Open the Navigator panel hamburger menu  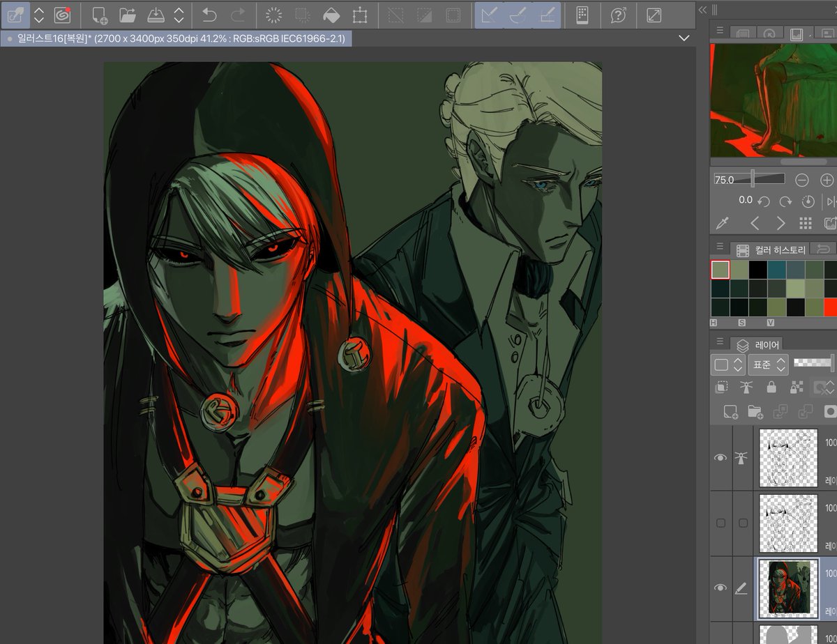coord(720,31)
